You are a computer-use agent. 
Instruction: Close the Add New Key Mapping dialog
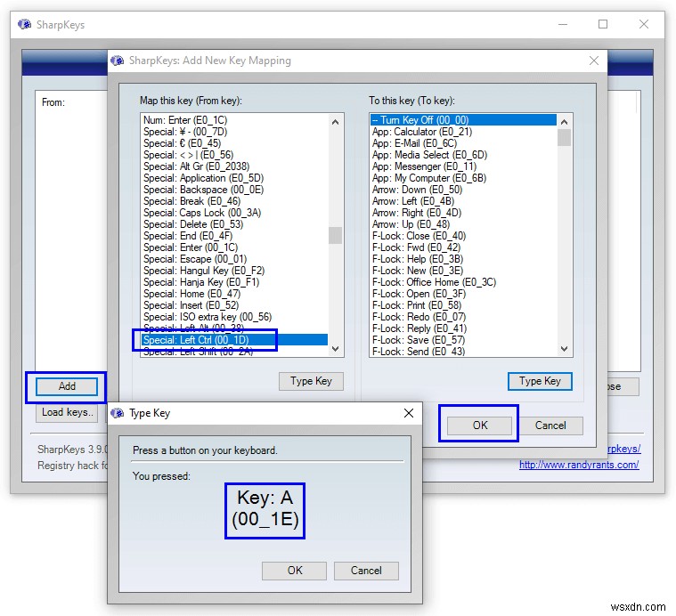tap(594, 61)
